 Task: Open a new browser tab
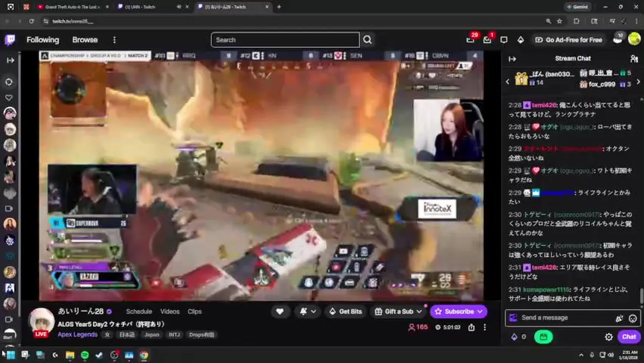(279, 7)
